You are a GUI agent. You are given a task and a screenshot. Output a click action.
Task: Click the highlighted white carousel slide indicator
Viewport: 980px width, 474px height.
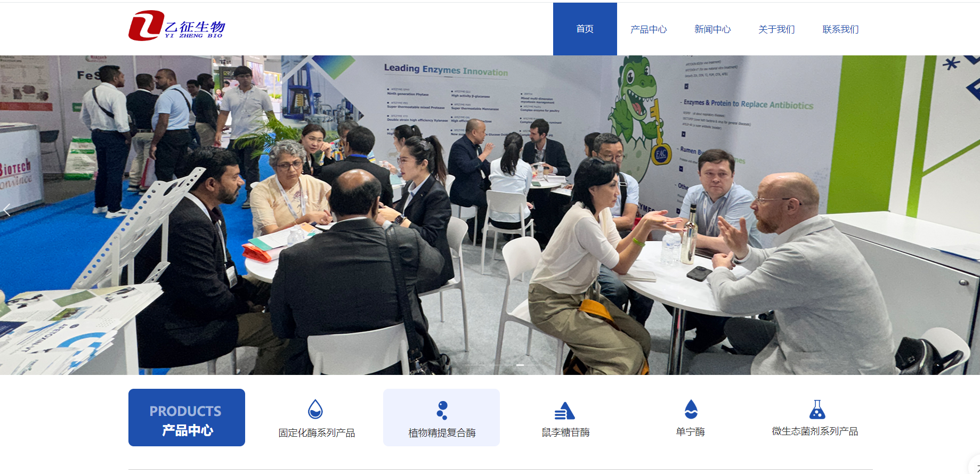(x=520, y=365)
